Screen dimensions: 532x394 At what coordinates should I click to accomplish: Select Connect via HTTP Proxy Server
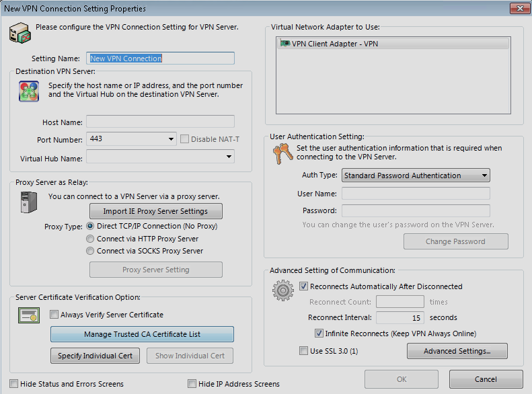click(x=91, y=239)
